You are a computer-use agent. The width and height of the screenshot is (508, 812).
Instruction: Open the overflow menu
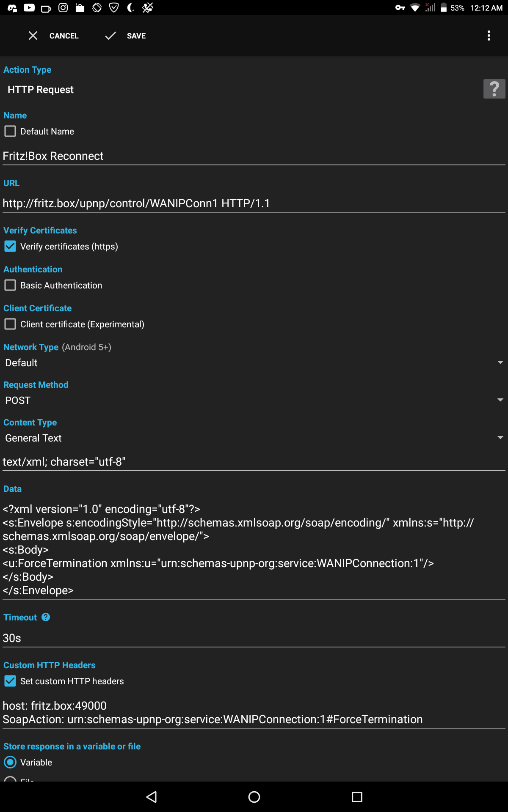coord(489,36)
